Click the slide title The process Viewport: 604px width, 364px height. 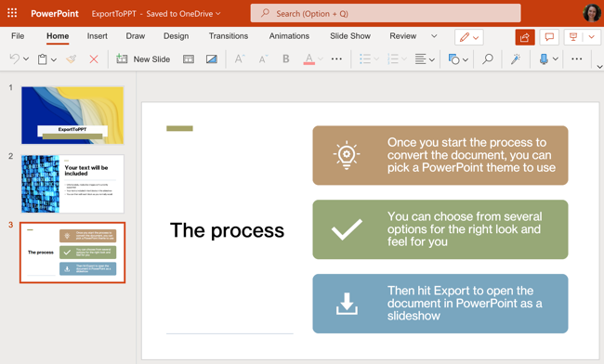[x=227, y=230]
